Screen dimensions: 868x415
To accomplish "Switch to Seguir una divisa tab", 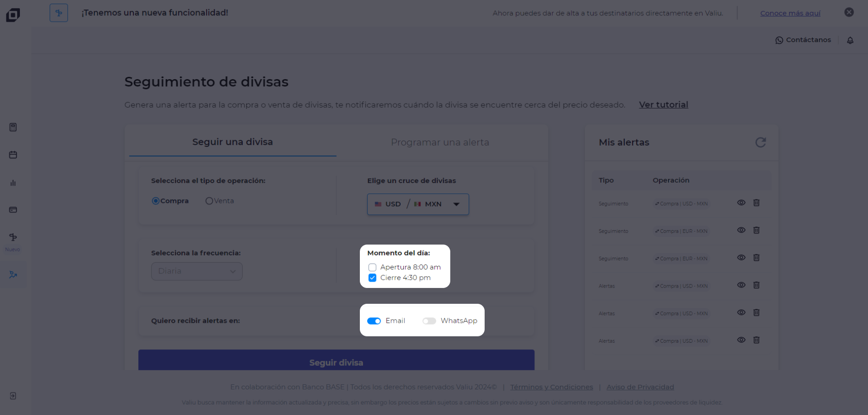I will (x=232, y=142).
